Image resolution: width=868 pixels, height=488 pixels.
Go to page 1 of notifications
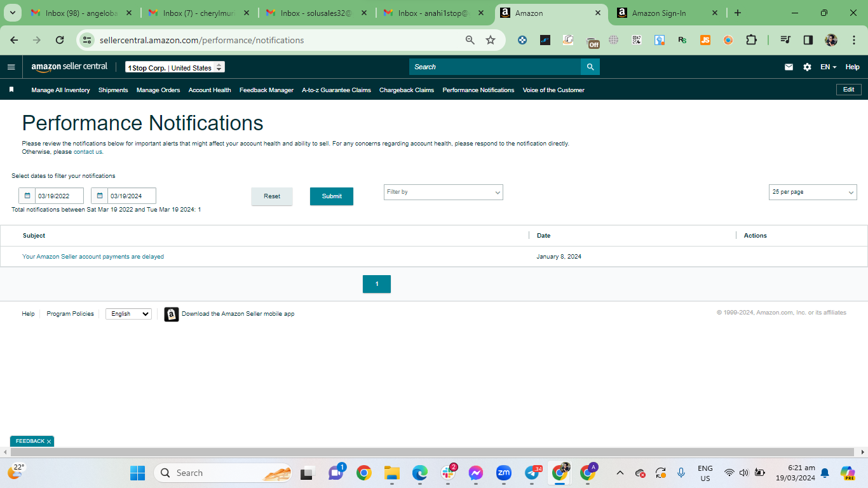pos(377,284)
